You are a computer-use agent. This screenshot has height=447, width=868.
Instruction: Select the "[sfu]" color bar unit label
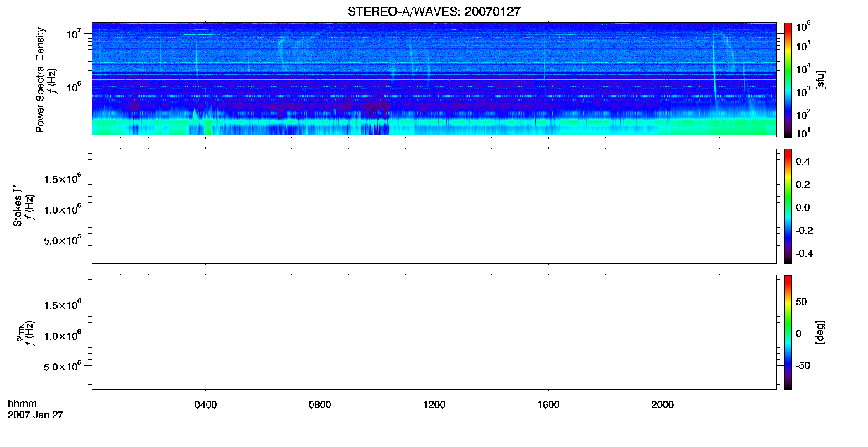coord(820,80)
